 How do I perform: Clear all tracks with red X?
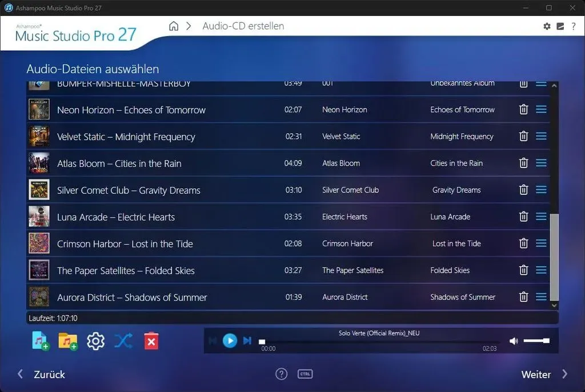[151, 341]
